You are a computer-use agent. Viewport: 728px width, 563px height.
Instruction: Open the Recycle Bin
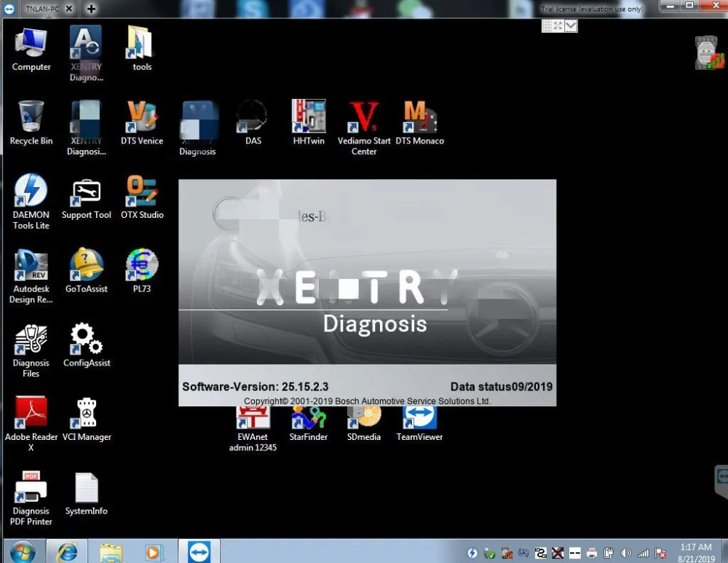pyautogui.click(x=31, y=123)
